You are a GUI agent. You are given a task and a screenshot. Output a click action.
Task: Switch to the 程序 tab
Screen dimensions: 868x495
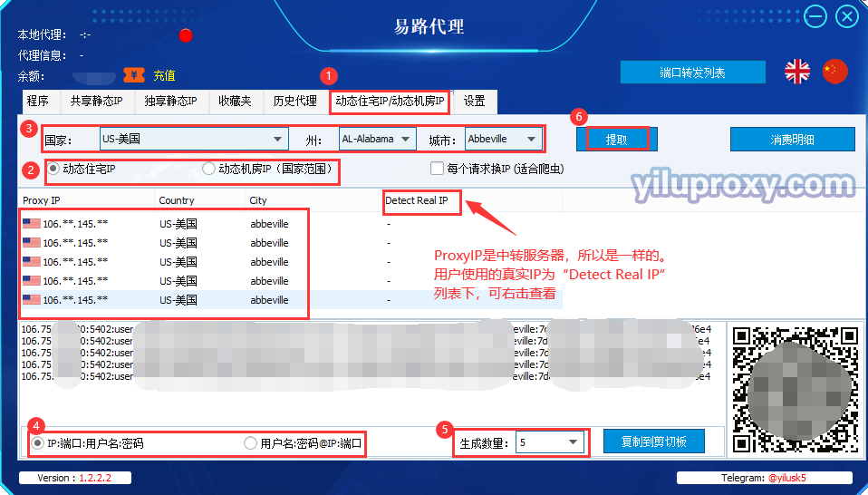pyautogui.click(x=38, y=102)
